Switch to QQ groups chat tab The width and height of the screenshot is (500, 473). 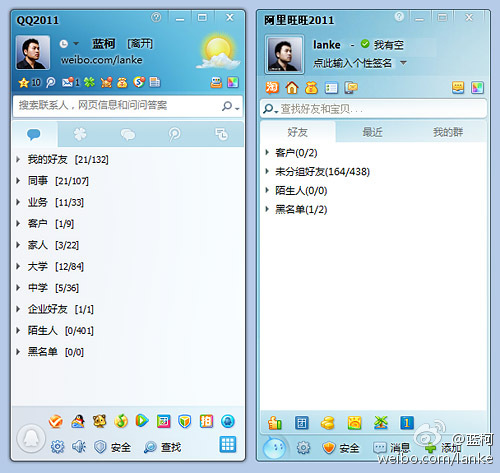coord(128,134)
